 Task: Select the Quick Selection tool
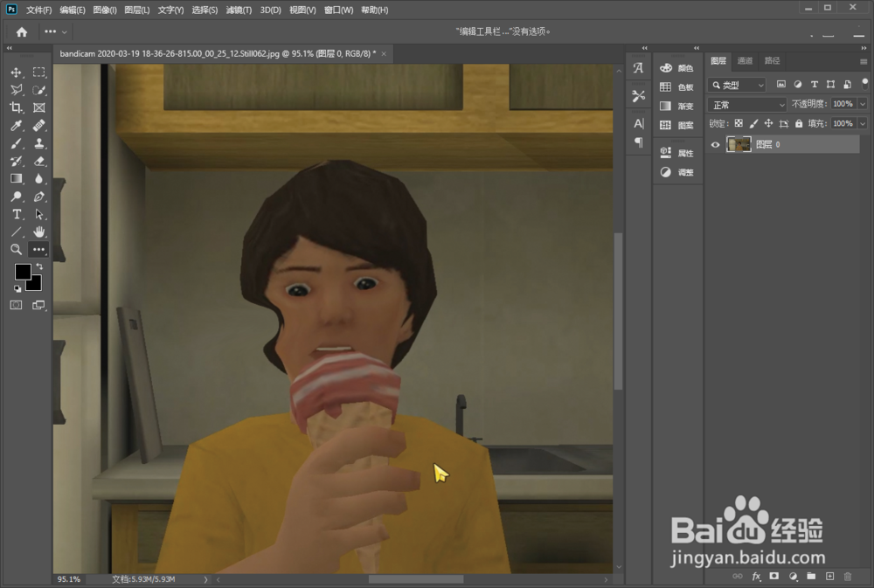coord(38,90)
